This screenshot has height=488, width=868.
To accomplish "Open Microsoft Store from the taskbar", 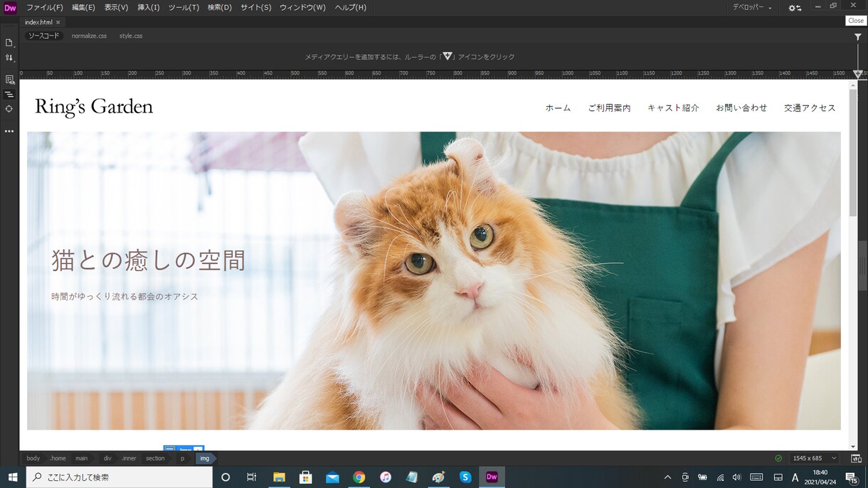I will pos(306,477).
